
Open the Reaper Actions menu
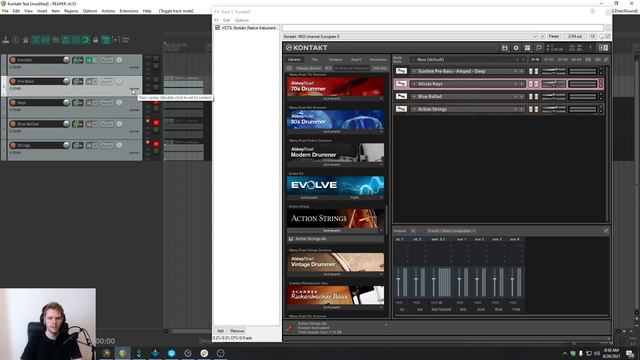coord(108,11)
